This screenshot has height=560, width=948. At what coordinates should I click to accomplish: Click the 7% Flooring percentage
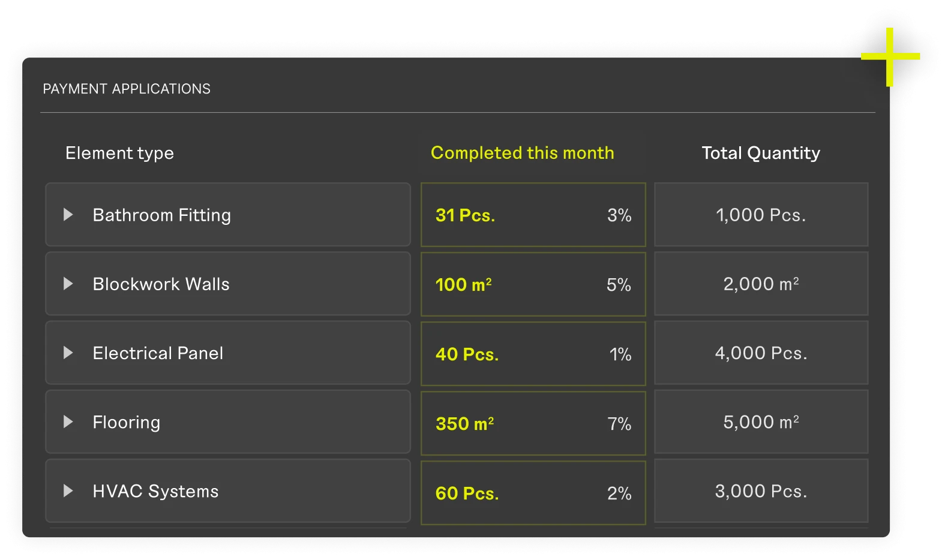(x=619, y=424)
